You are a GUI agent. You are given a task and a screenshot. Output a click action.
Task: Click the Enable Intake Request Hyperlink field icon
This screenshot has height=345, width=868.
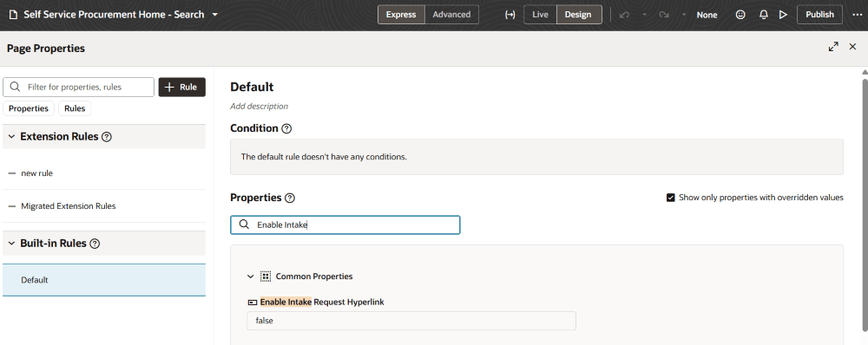pyautogui.click(x=252, y=303)
